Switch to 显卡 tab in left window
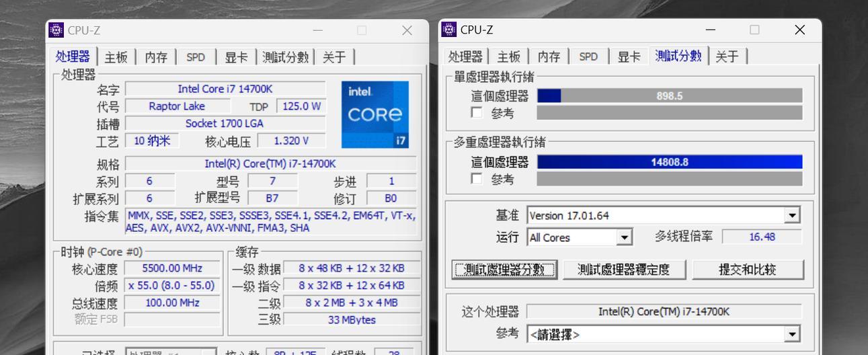This screenshot has height=355, width=868. (x=236, y=57)
